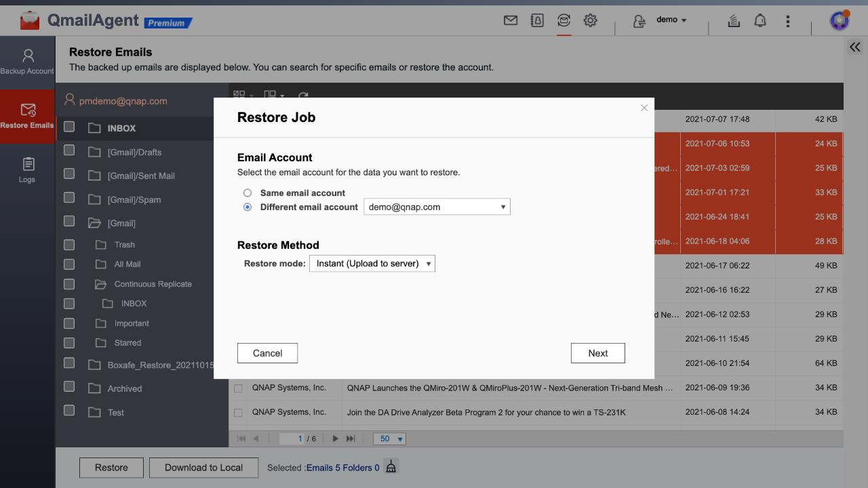Viewport: 868px width, 488px height.
Task: Select the Same email account option
Action: [x=248, y=193]
